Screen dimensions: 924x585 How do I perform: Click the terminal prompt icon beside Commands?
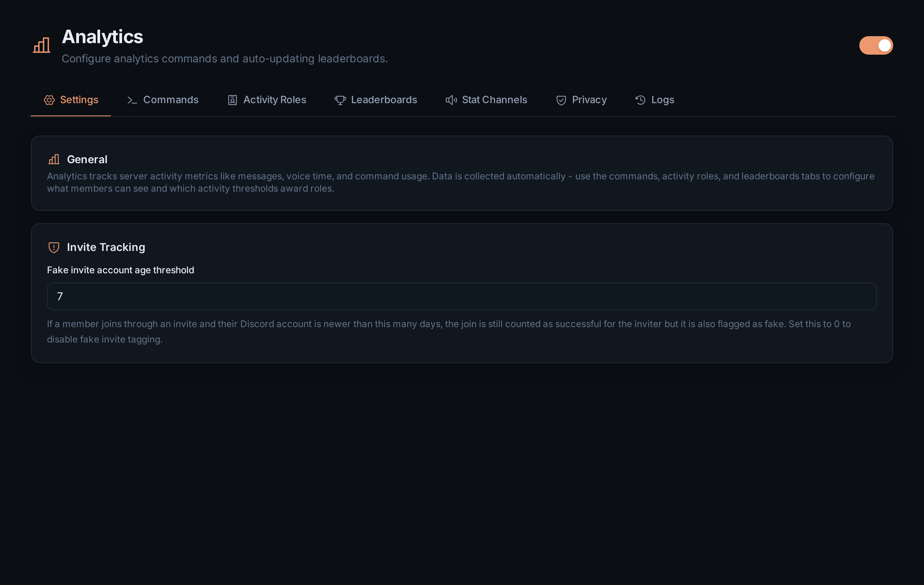coord(132,100)
